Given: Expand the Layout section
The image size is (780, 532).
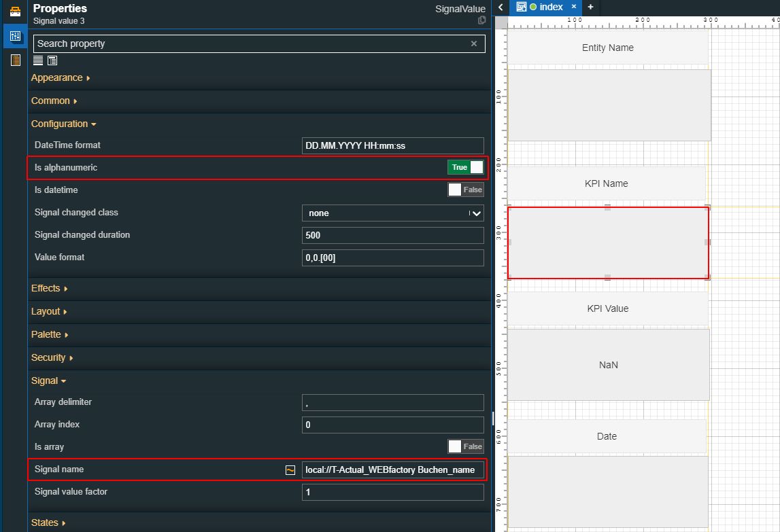Looking at the screenshot, I should coord(49,312).
